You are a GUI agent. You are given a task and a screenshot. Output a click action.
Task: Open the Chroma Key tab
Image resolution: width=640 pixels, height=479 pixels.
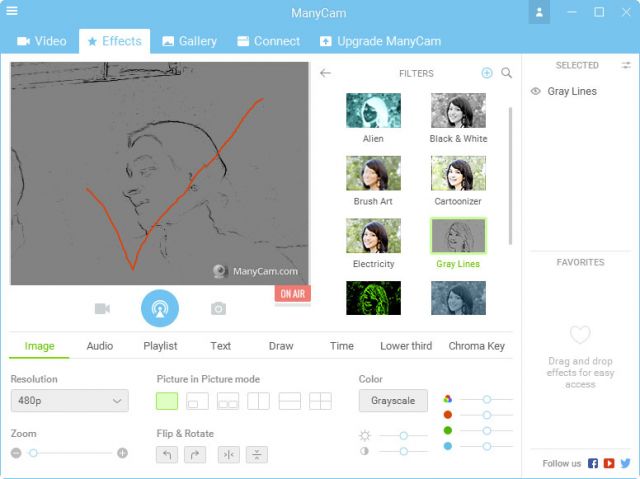(477, 346)
